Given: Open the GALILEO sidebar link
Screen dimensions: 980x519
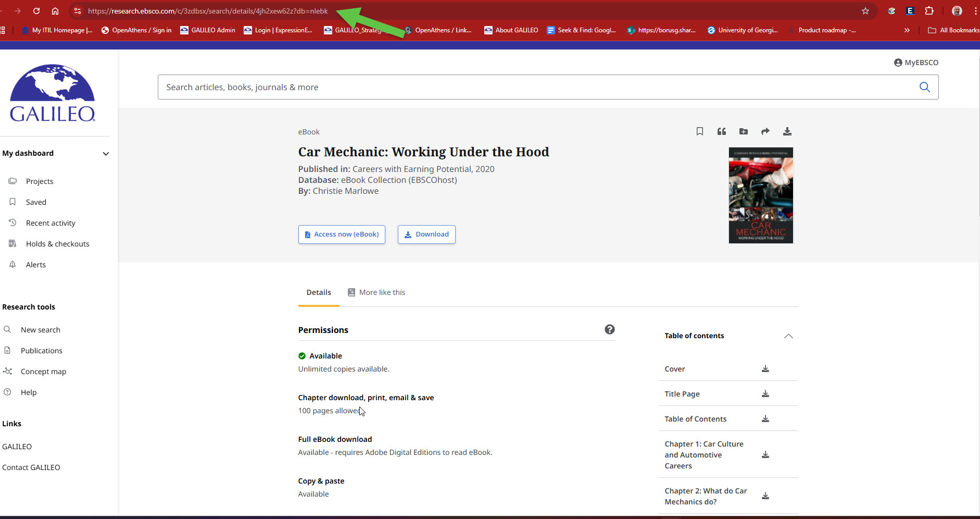Looking at the screenshot, I should point(17,447).
